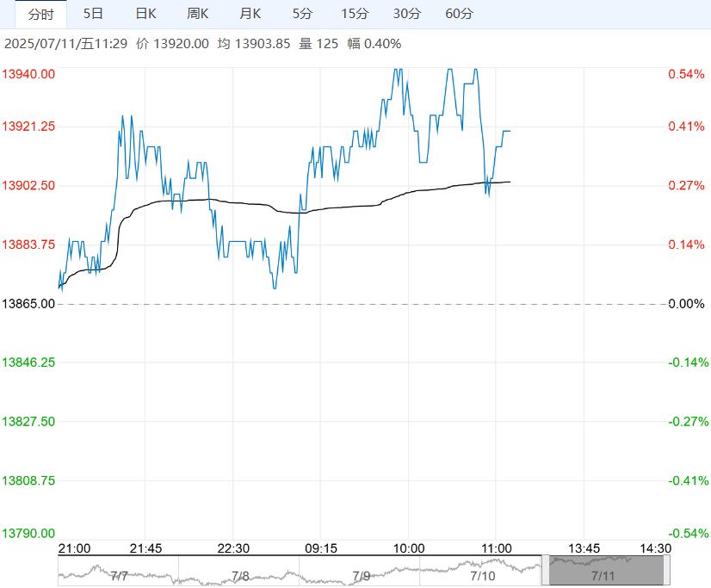Switch to the 5日 chart tab

coord(93,14)
